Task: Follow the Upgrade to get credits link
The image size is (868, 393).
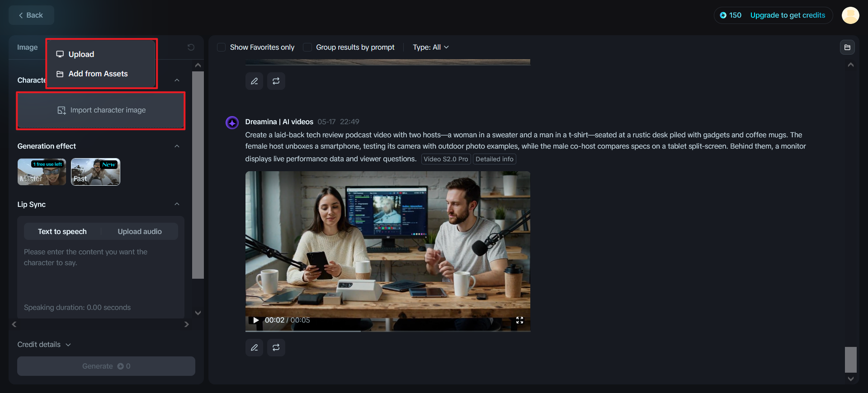Action: coord(788,15)
